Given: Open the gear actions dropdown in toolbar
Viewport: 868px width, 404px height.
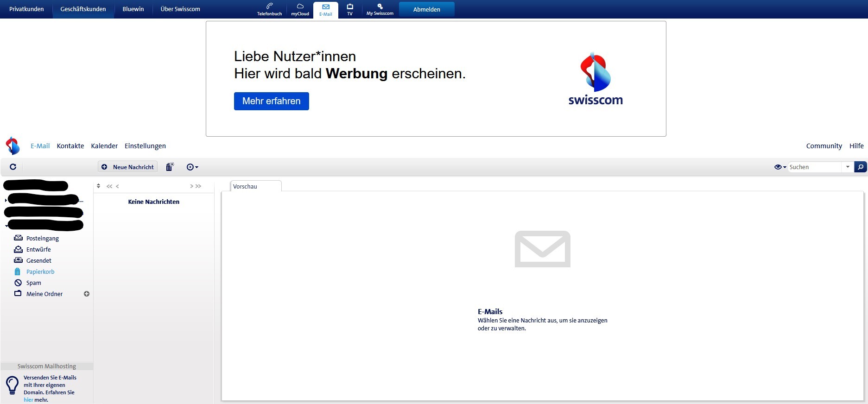Looking at the screenshot, I should point(192,167).
